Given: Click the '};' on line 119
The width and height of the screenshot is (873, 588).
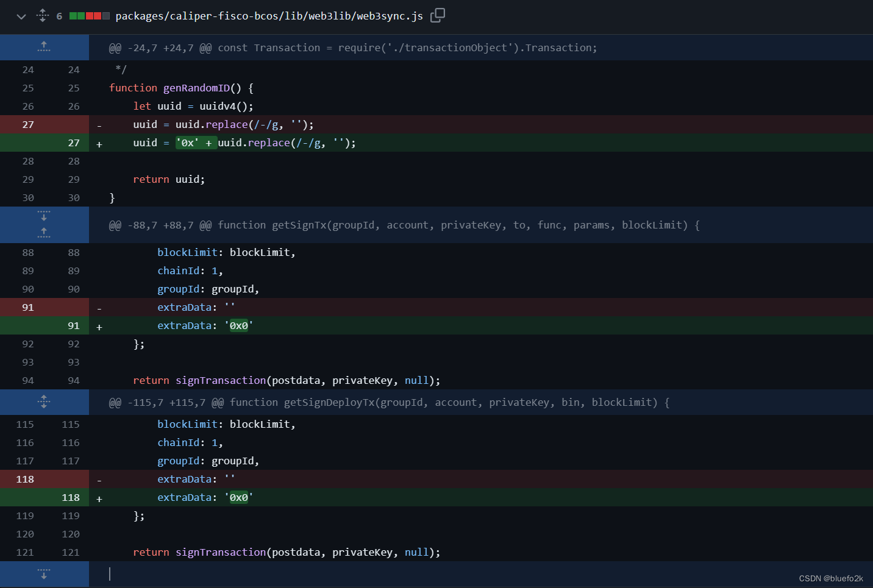Looking at the screenshot, I should 139,515.
